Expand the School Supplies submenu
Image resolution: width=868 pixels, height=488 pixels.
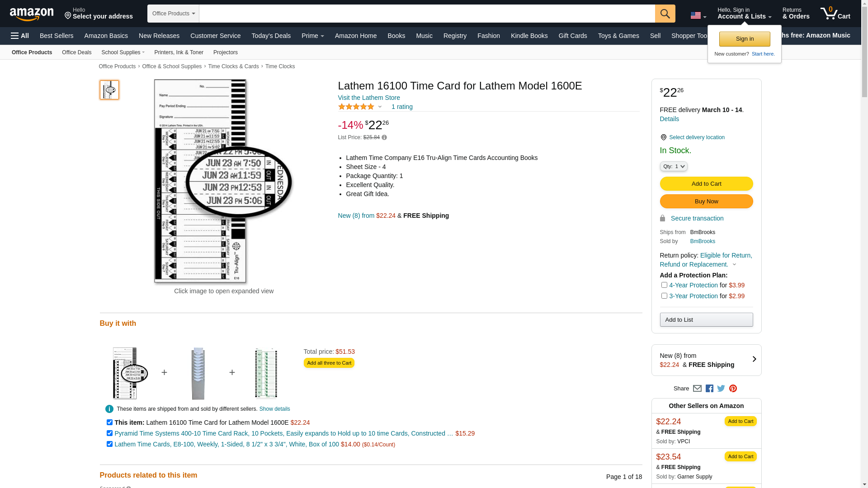click(x=123, y=52)
